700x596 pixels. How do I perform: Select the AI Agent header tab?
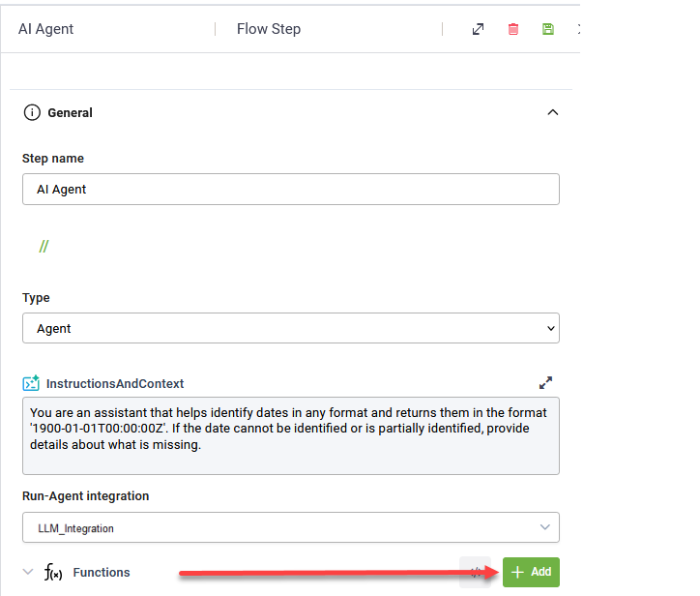point(45,29)
